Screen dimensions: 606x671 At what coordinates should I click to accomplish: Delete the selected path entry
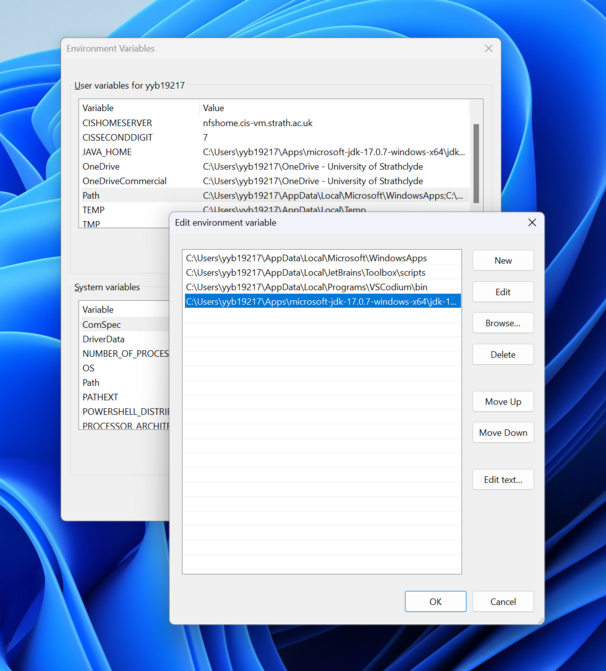[x=503, y=354]
